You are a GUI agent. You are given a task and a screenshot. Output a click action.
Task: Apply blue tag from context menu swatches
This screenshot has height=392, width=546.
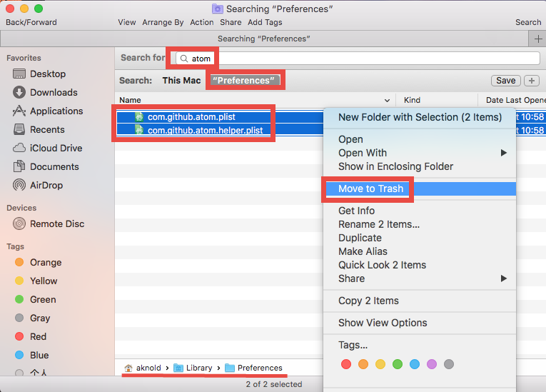coord(415,364)
